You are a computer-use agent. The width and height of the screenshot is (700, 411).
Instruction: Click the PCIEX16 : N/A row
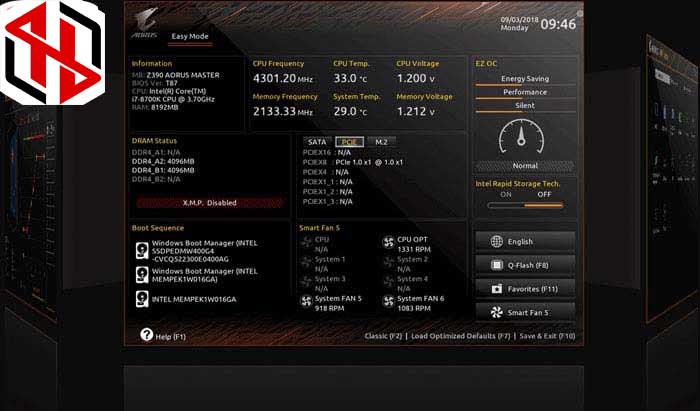[327, 153]
